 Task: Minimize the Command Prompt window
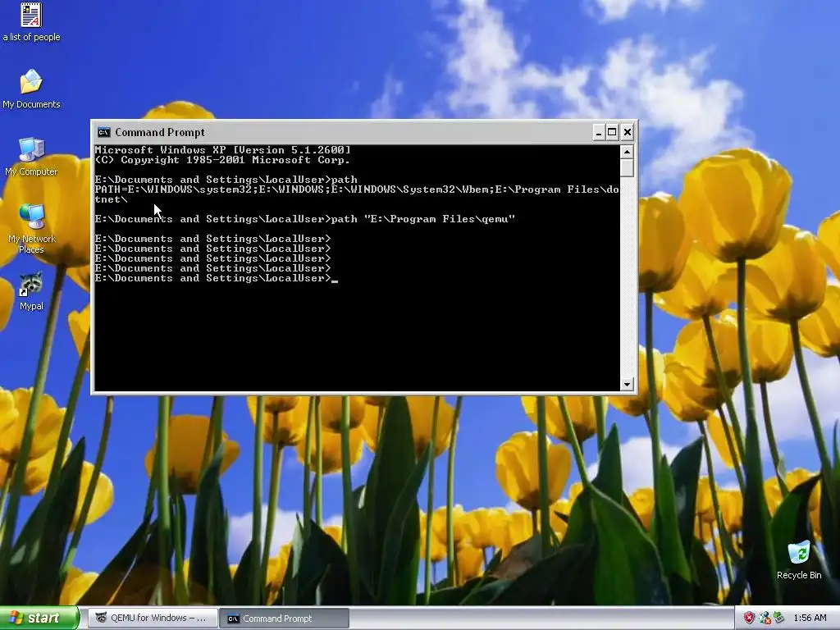[599, 132]
